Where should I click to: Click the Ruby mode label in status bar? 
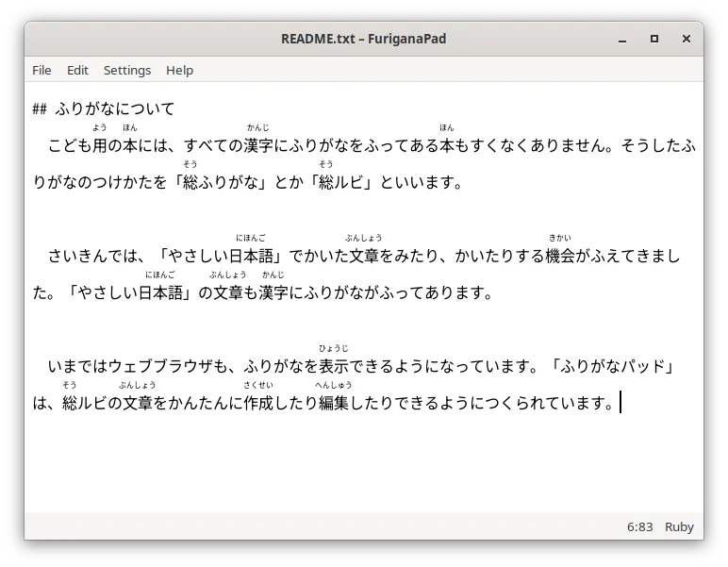[679, 527]
